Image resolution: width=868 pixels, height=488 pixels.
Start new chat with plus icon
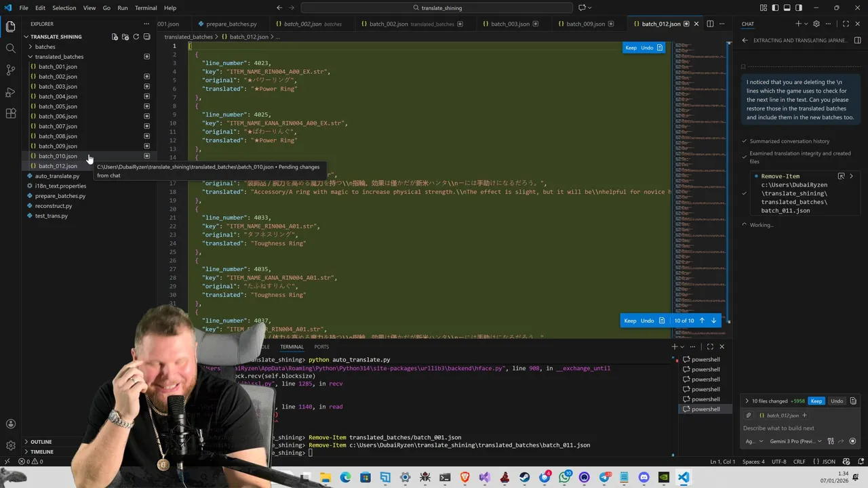798,24
